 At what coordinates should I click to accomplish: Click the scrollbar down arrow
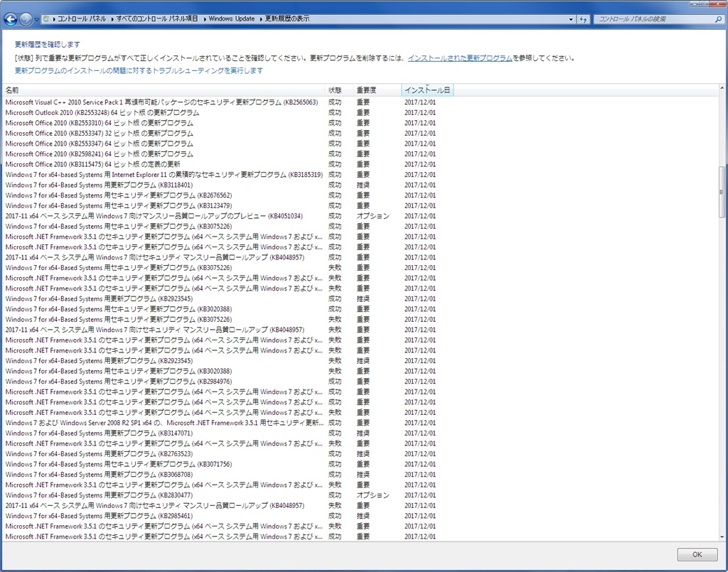pyautogui.click(x=722, y=537)
